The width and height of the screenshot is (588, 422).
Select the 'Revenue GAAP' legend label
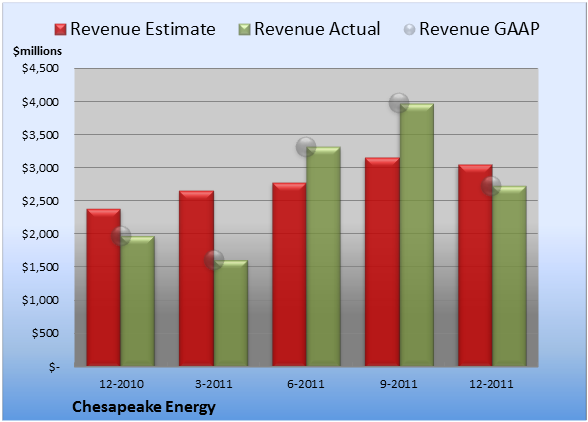479,29
